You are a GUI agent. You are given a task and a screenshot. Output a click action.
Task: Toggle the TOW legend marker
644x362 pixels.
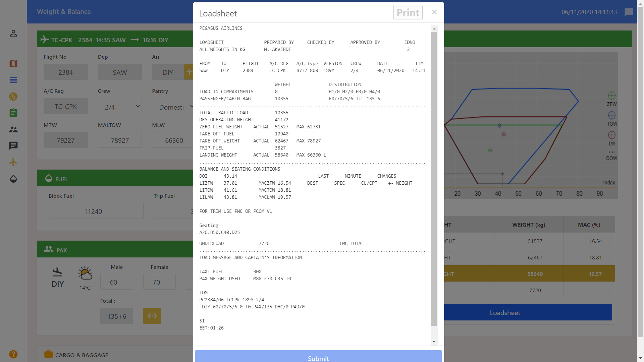pyautogui.click(x=612, y=115)
